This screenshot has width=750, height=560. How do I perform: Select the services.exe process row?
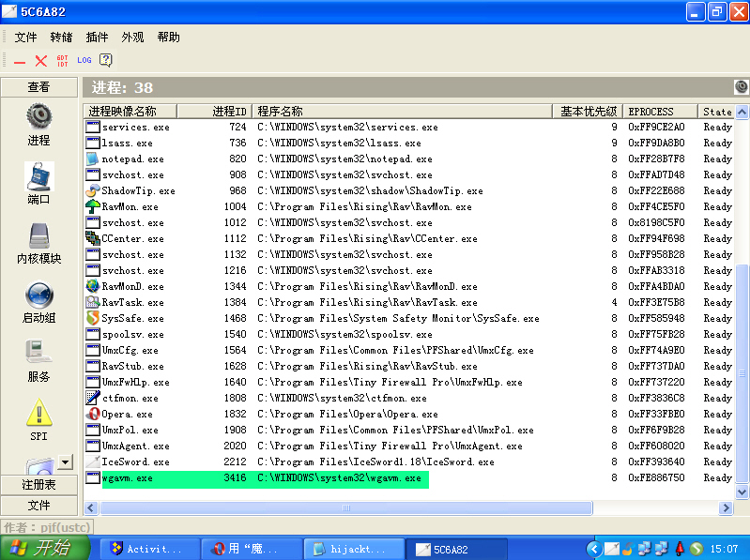pyautogui.click(x=409, y=127)
